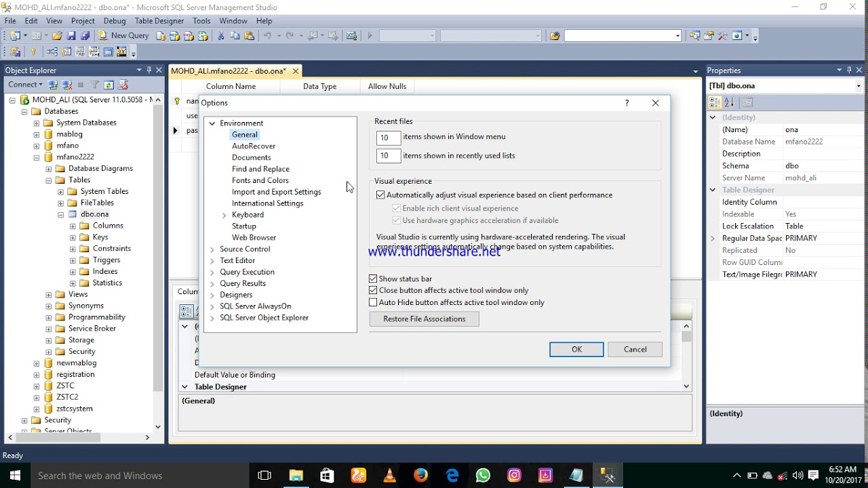Close the Options dialog with X button
868x488 pixels.
(655, 103)
